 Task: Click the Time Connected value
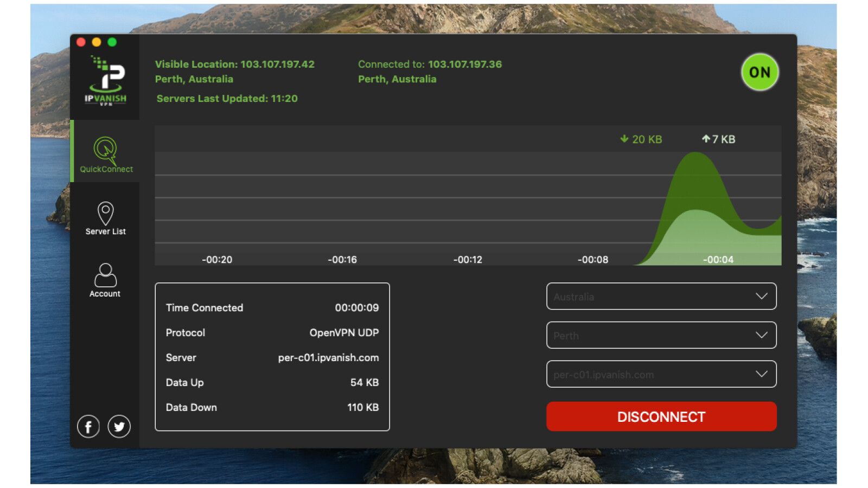356,308
